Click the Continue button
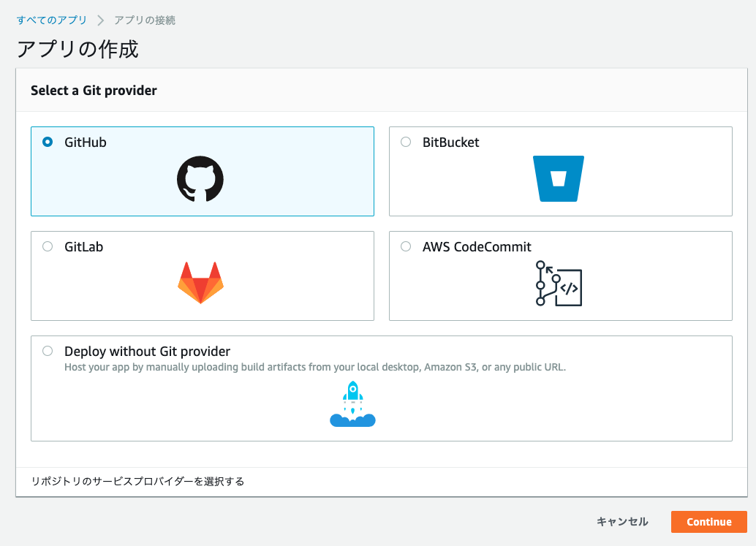This screenshot has height=546, width=756. pyautogui.click(x=708, y=522)
